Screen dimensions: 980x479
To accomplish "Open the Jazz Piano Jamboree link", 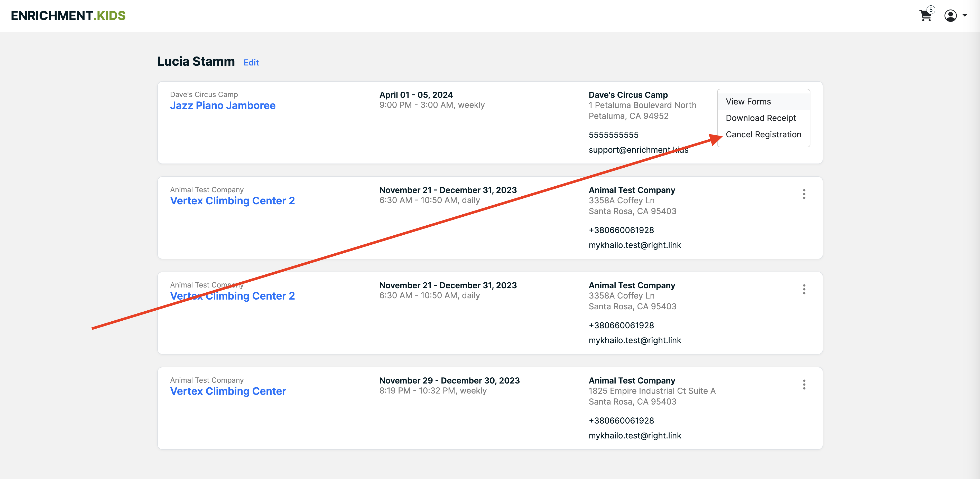I will [x=223, y=105].
